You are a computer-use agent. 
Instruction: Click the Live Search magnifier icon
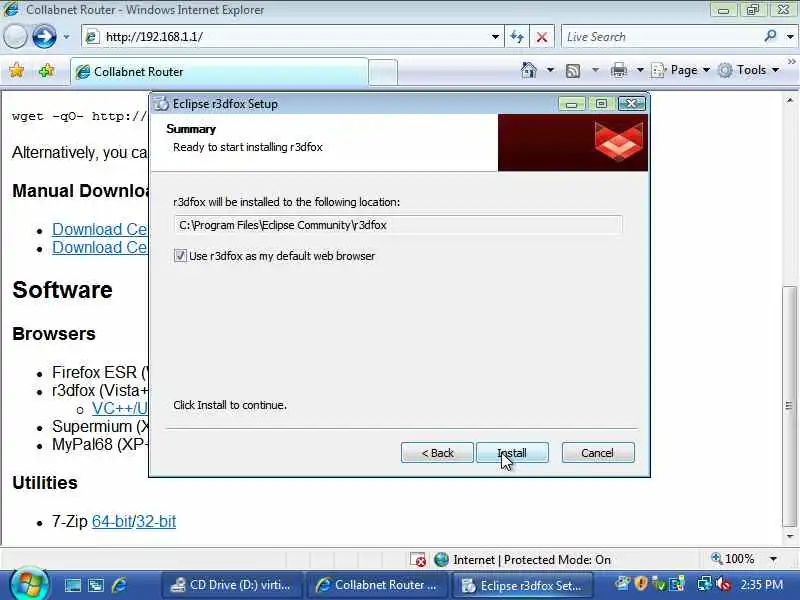[770, 36]
